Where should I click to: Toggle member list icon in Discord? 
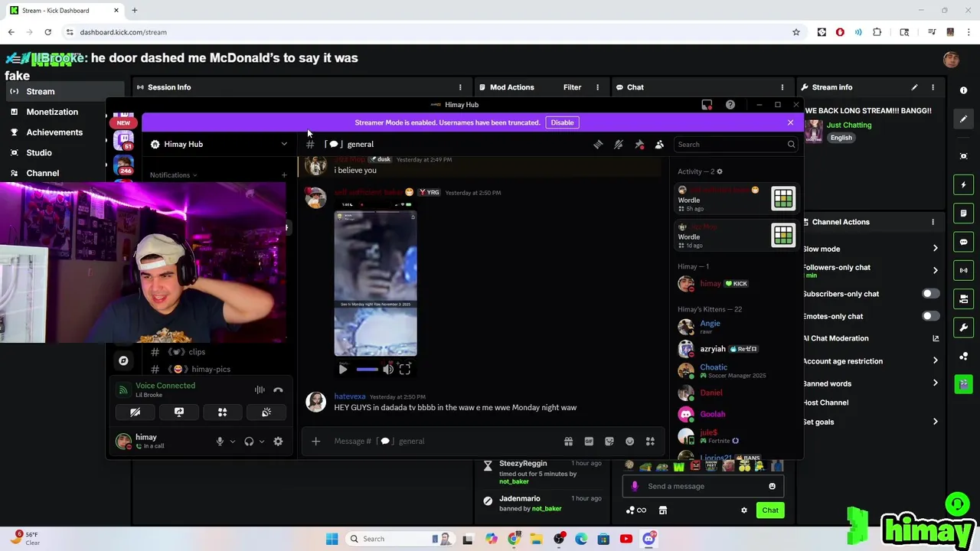pyautogui.click(x=659, y=144)
